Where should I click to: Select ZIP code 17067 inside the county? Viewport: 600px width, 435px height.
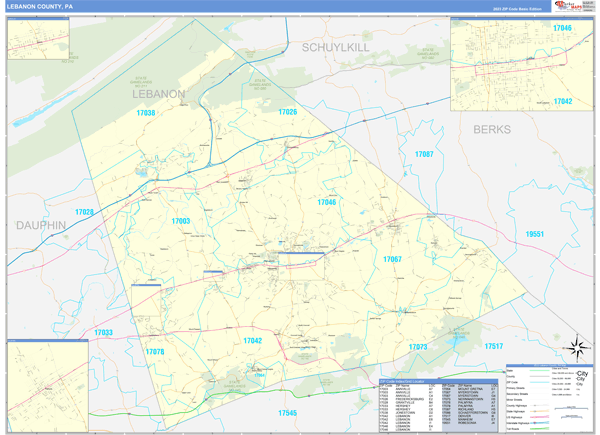pos(392,259)
